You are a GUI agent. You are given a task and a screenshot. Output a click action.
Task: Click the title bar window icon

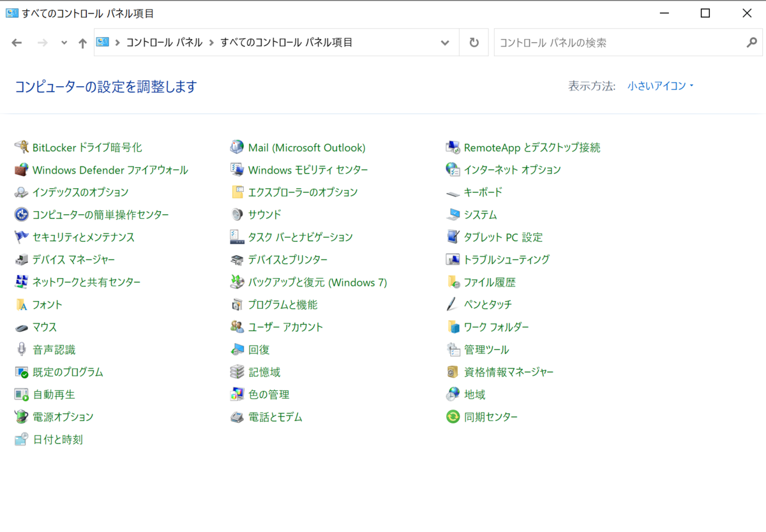[x=11, y=13]
